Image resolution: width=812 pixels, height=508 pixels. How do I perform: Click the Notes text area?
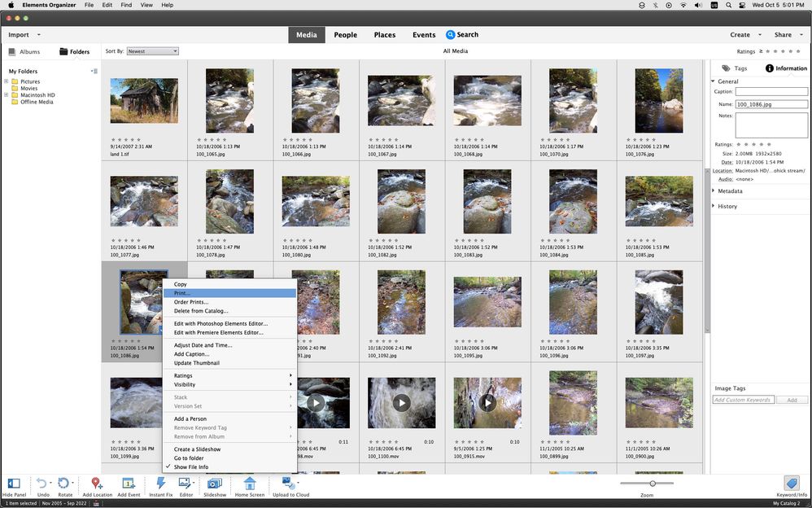[x=771, y=125]
